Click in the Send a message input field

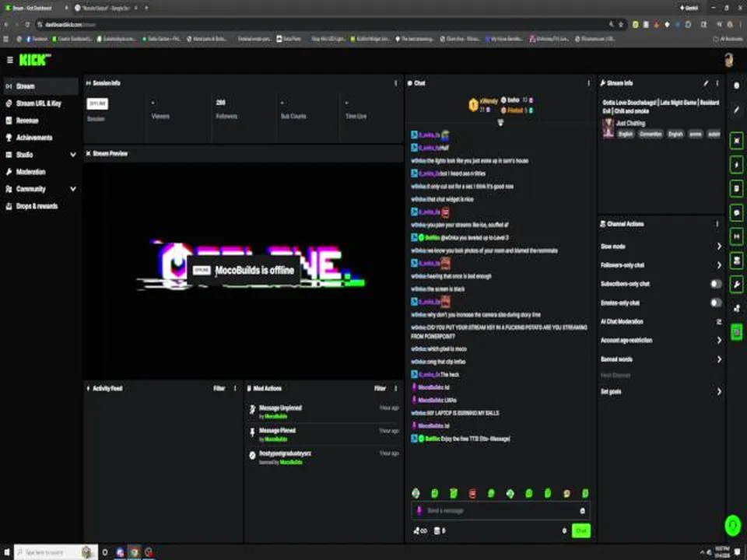tap(500, 511)
